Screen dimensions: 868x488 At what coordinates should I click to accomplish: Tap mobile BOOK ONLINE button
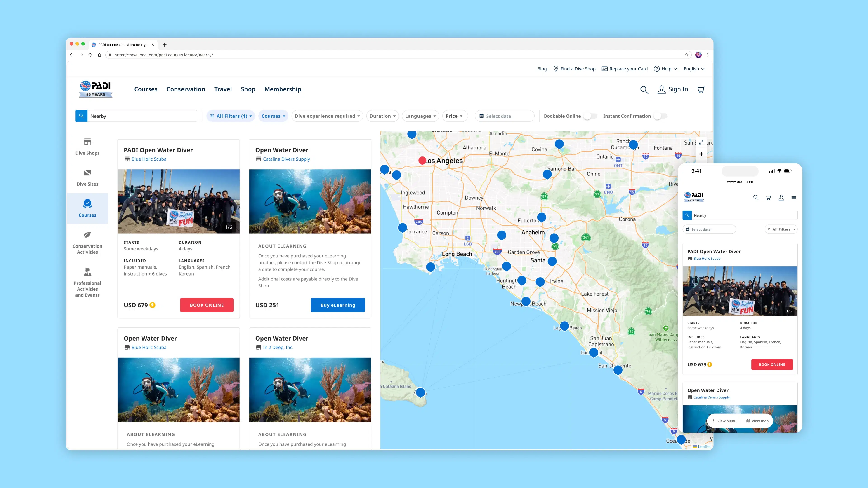tap(772, 364)
